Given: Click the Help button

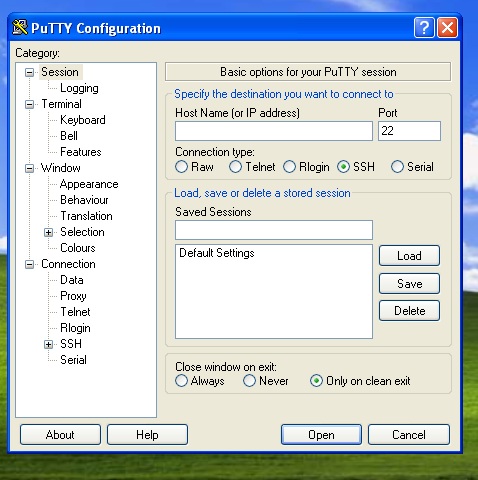Looking at the screenshot, I should (x=147, y=435).
